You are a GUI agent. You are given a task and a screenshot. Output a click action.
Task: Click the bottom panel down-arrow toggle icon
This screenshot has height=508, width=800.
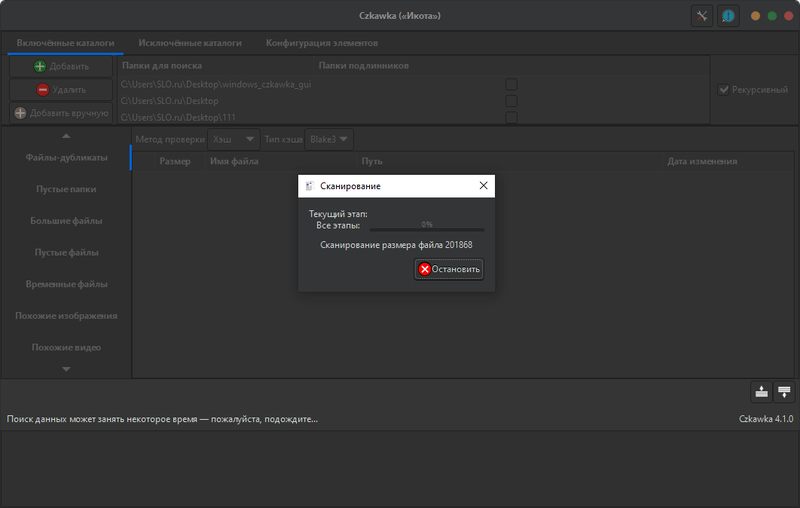(x=784, y=392)
